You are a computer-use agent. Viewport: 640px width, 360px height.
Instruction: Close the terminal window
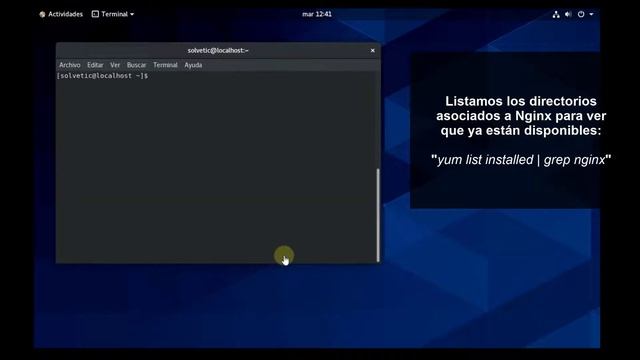(x=373, y=51)
